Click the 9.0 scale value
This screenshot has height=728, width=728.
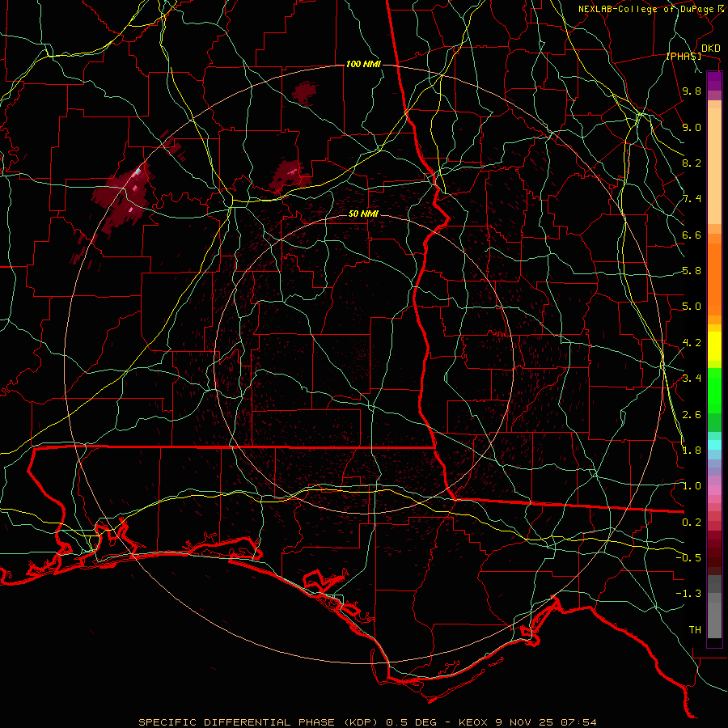click(692, 127)
